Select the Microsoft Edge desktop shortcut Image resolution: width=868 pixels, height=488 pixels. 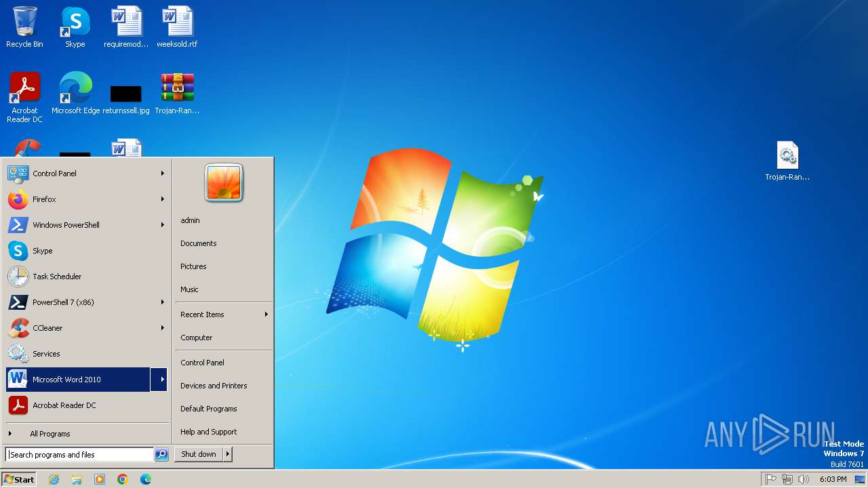click(x=75, y=94)
